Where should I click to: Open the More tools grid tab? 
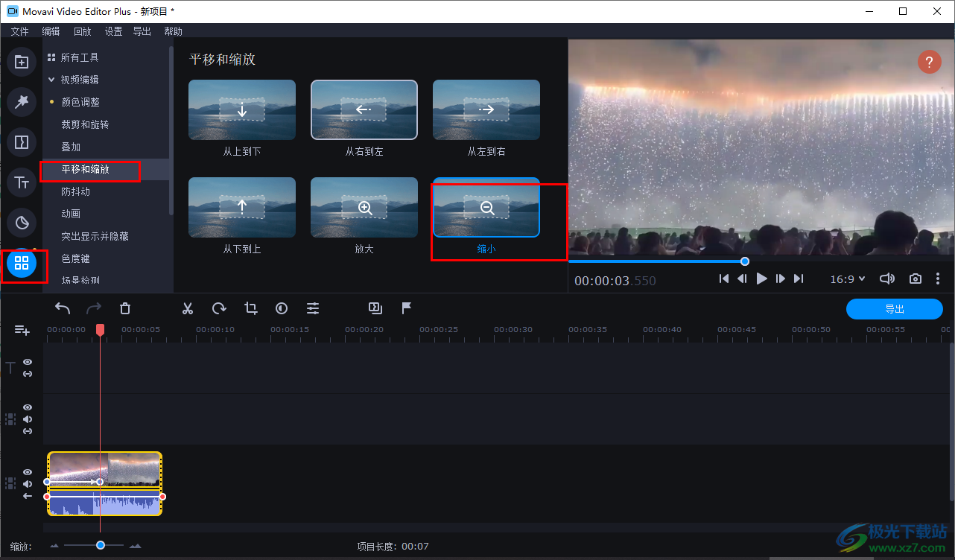point(22,263)
